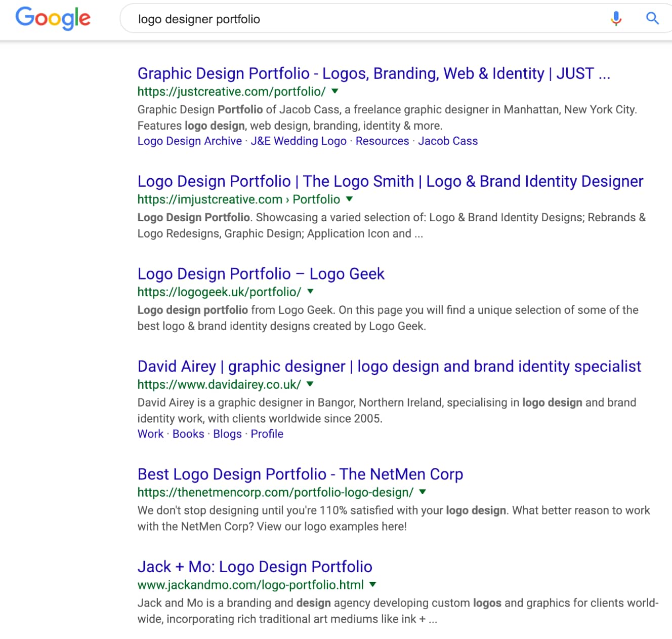The image size is (672, 639).
Task: Open the Jack + Mo Logo Design Portfolio
Action: pos(255,567)
